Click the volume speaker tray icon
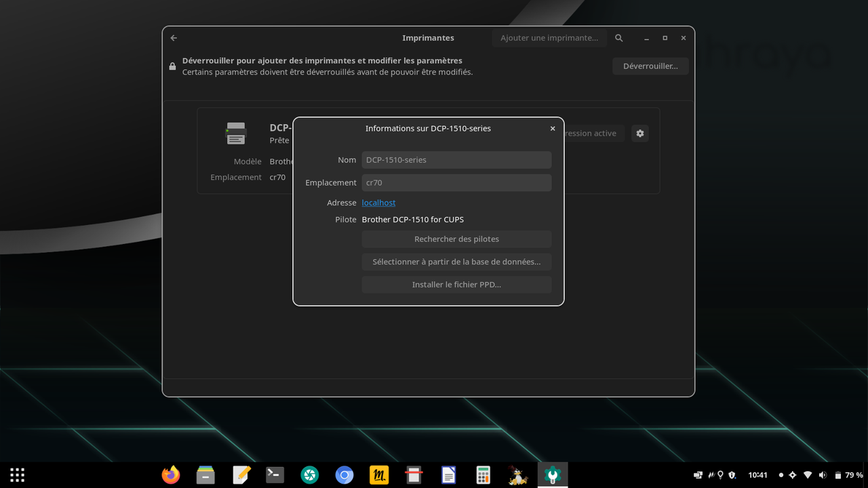 [x=823, y=475]
